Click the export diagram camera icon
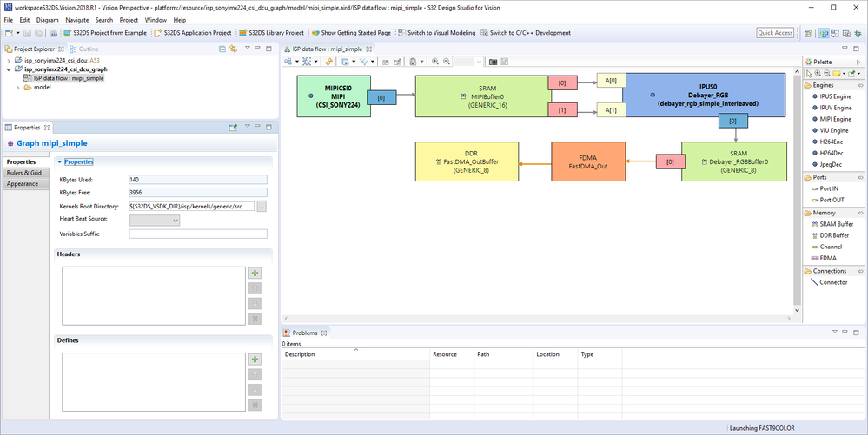Viewport: 868px width, 435px height. (494, 62)
